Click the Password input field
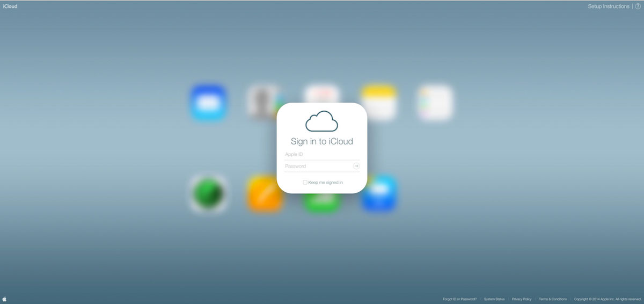 point(318,166)
